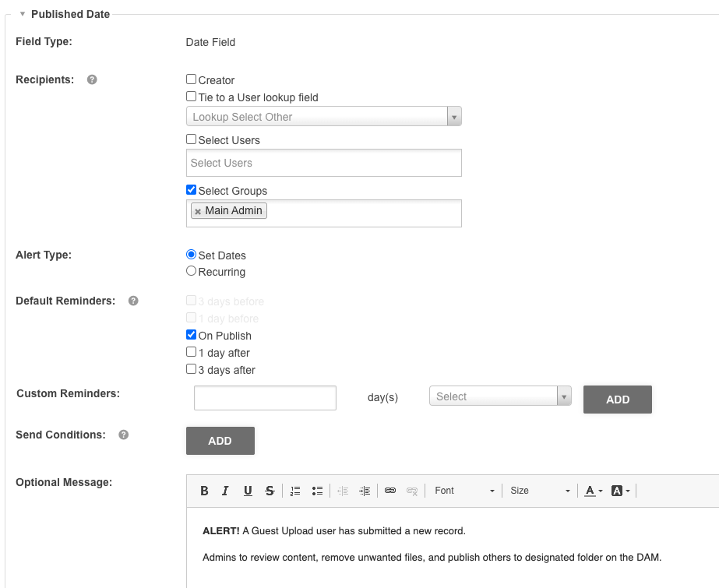The image size is (719, 588).
Task: Apply italic formatting
Action: click(225, 490)
